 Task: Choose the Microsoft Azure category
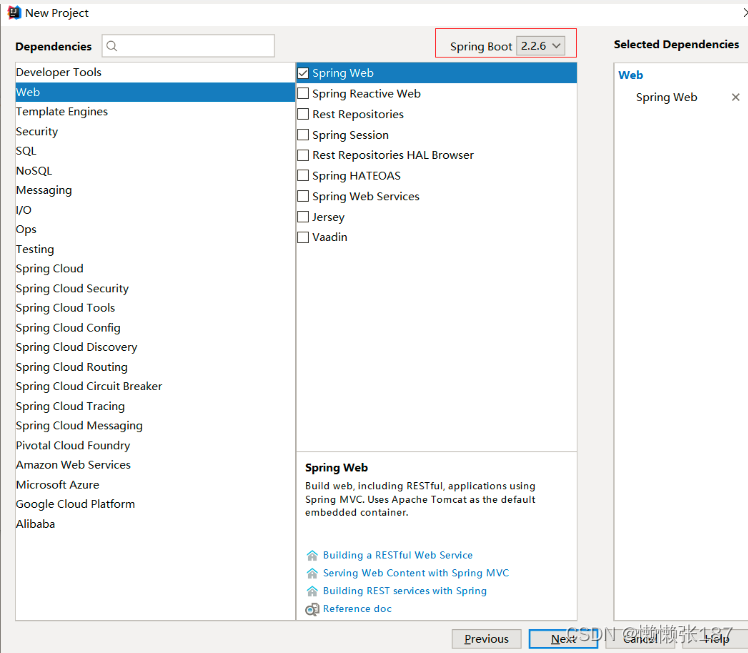[x=155, y=485]
